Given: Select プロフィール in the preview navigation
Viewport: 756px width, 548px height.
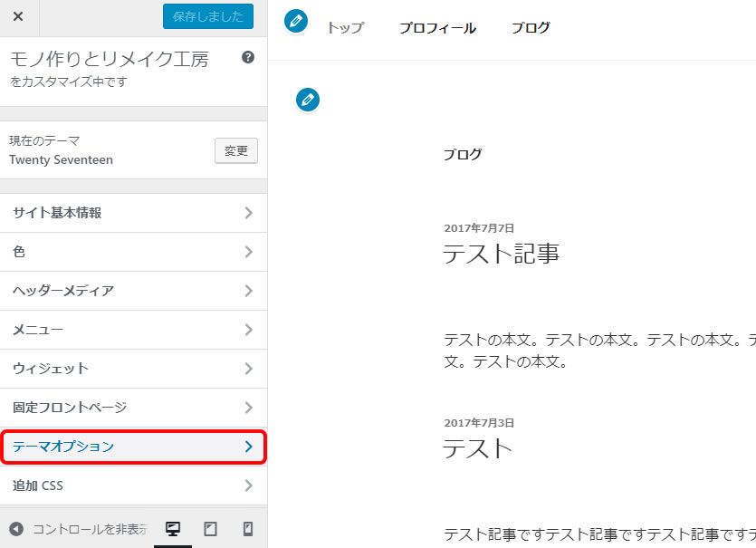Looking at the screenshot, I should pos(437,28).
